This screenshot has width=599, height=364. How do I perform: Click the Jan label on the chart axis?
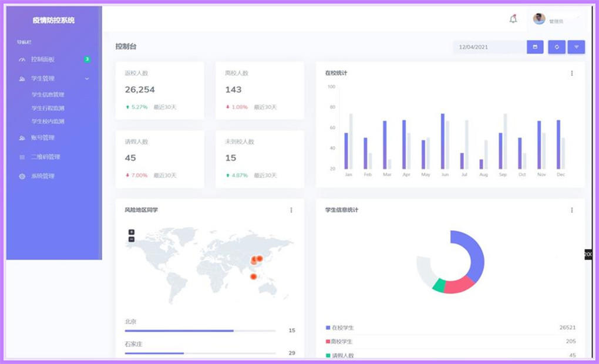pos(348,174)
